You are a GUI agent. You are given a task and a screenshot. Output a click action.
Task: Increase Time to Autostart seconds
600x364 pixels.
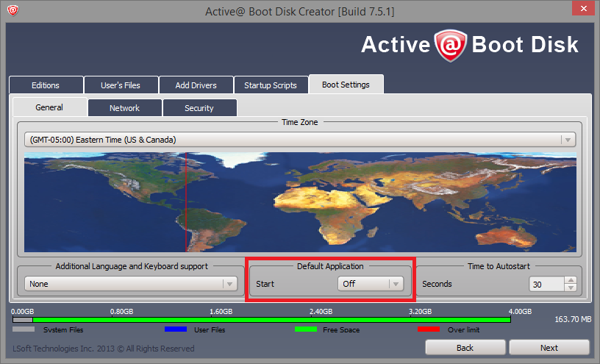pos(571,280)
